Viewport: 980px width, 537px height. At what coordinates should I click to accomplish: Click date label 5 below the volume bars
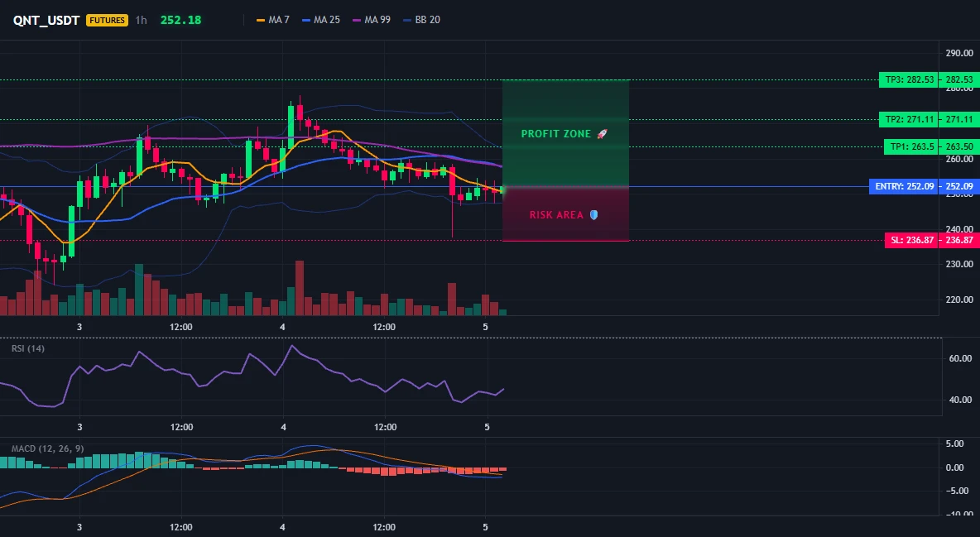(486, 327)
